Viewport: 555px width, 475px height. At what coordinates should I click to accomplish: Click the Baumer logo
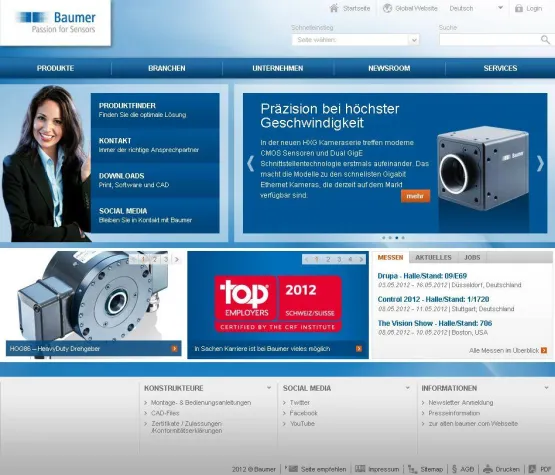pyautogui.click(x=56, y=23)
